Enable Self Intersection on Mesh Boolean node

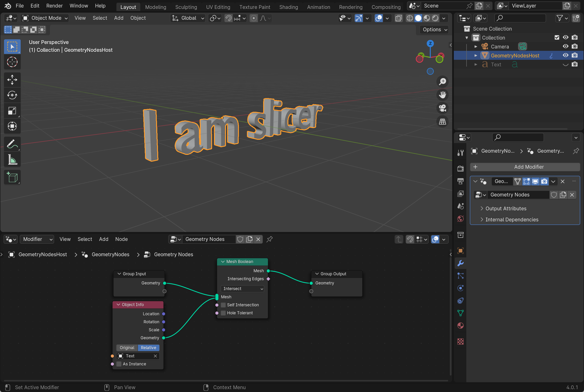tap(223, 305)
